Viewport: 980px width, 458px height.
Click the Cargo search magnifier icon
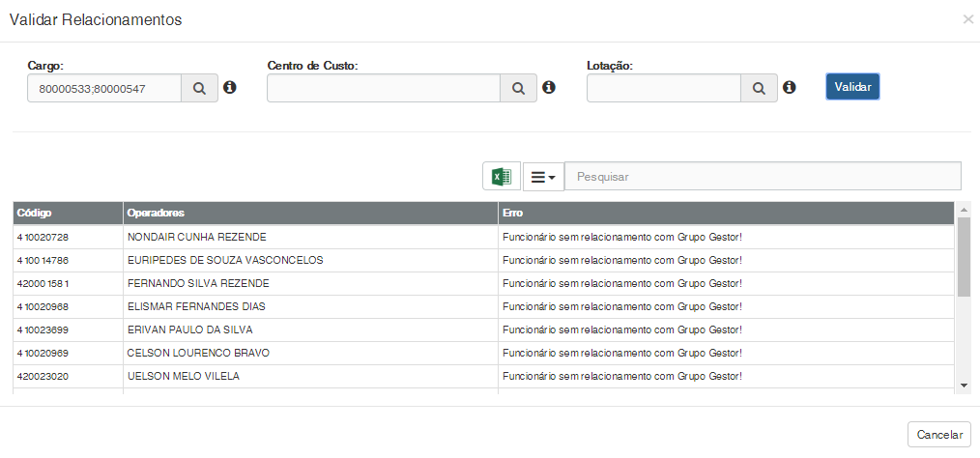coord(199,88)
